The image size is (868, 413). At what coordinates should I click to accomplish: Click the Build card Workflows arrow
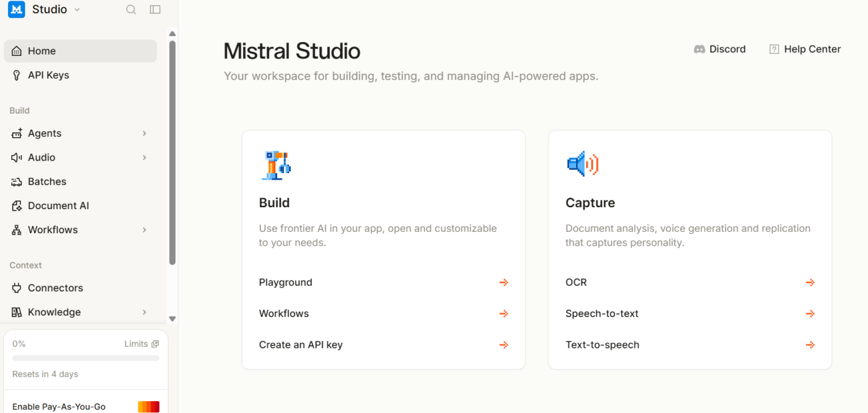(x=504, y=314)
